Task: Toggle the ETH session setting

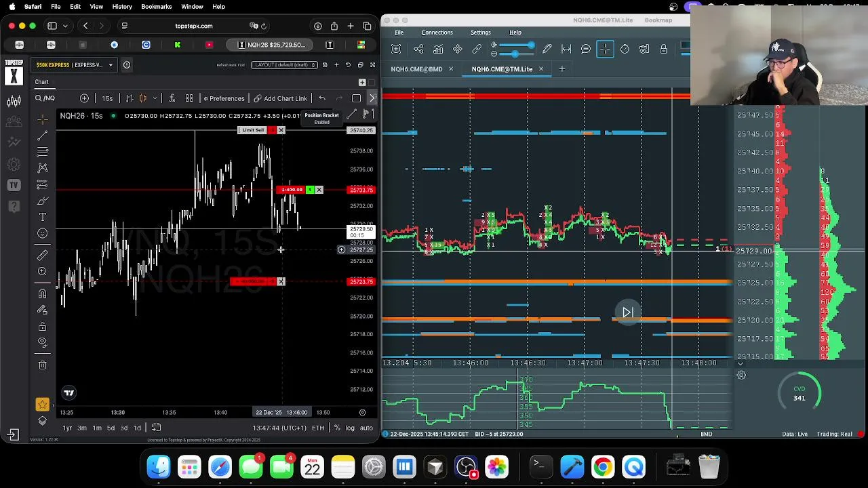Action: [x=318, y=428]
